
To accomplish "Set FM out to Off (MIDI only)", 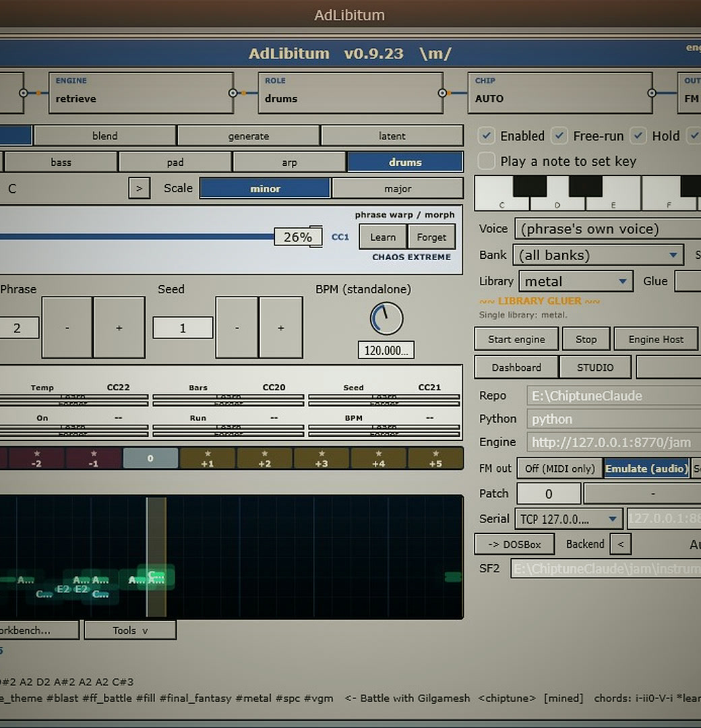I will click(x=560, y=468).
